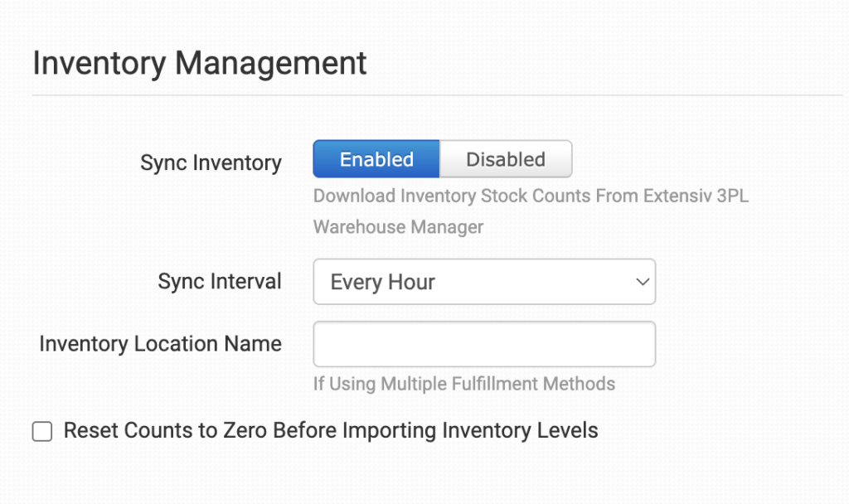Enable inventory sync with the Enabled button
Image resolution: width=849 pixels, height=504 pixels.
click(x=376, y=159)
